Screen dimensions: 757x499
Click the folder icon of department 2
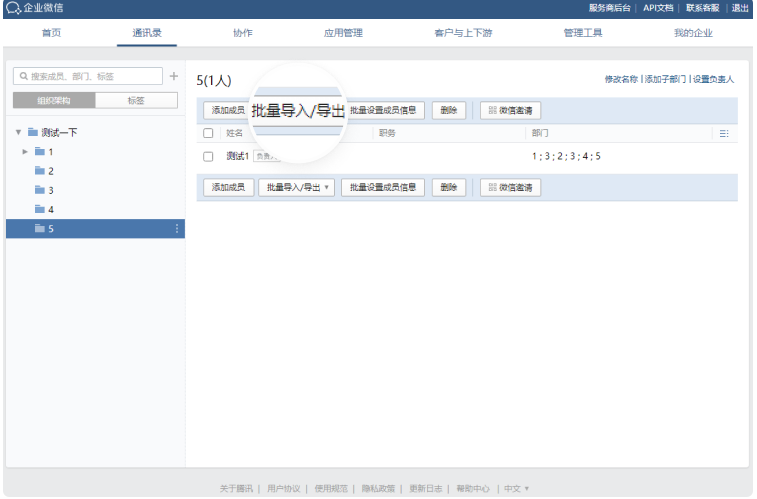40,171
